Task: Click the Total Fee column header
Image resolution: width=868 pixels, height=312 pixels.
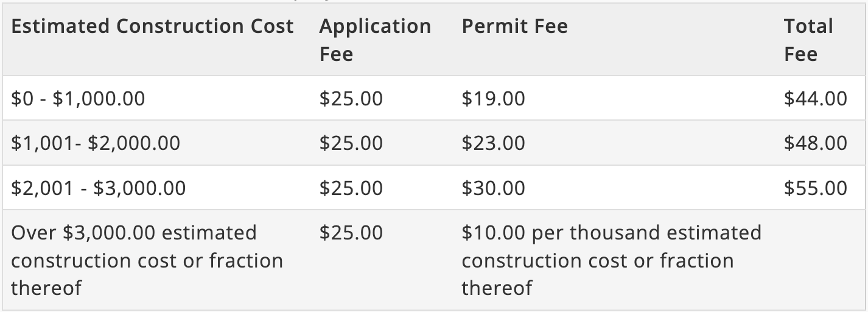Action: (x=808, y=40)
